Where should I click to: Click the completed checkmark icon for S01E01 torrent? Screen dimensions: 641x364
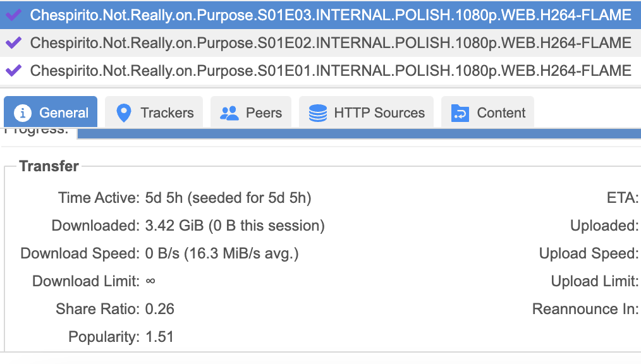[x=13, y=70]
